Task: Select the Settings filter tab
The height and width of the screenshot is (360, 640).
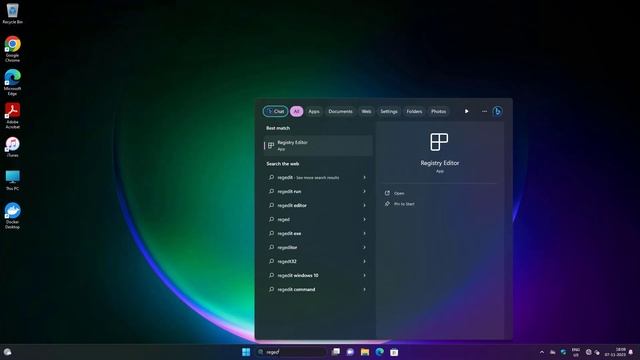Action: click(x=389, y=111)
